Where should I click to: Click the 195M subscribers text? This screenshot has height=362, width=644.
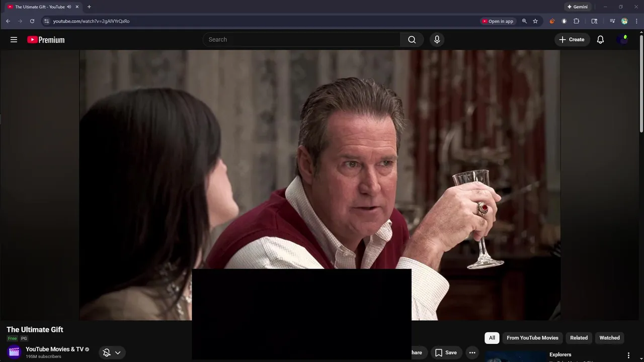(43, 356)
